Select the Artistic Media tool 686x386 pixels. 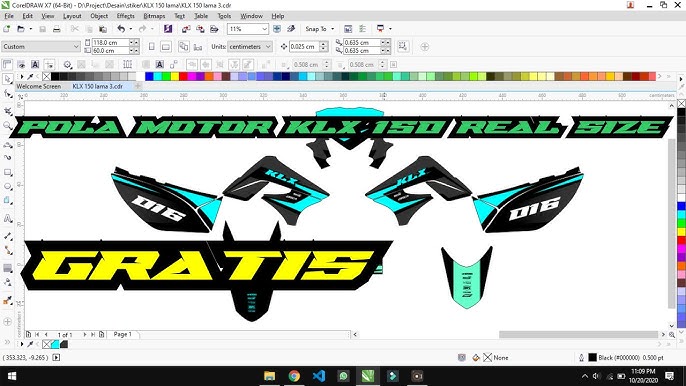pyautogui.click(x=7, y=157)
